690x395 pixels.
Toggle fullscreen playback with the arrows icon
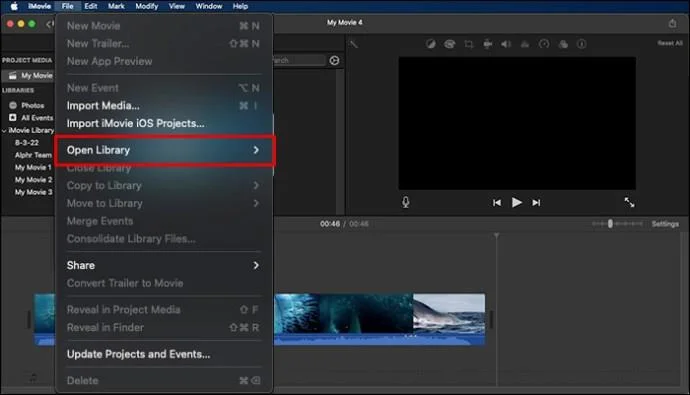629,202
